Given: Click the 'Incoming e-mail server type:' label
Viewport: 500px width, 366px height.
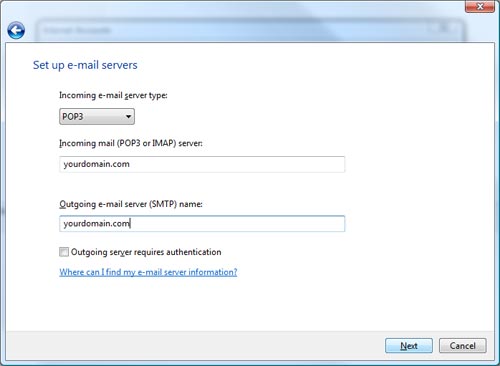Looking at the screenshot, I should click(x=113, y=96).
